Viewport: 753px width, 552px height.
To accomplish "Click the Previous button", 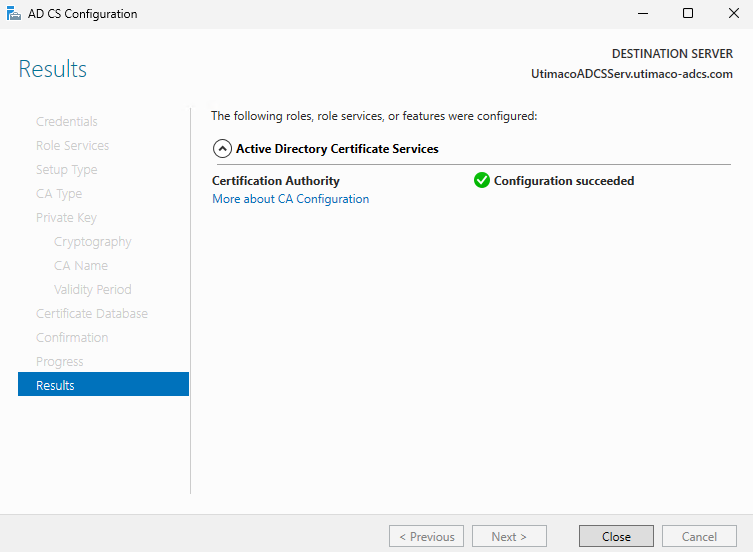I will coord(426,536).
